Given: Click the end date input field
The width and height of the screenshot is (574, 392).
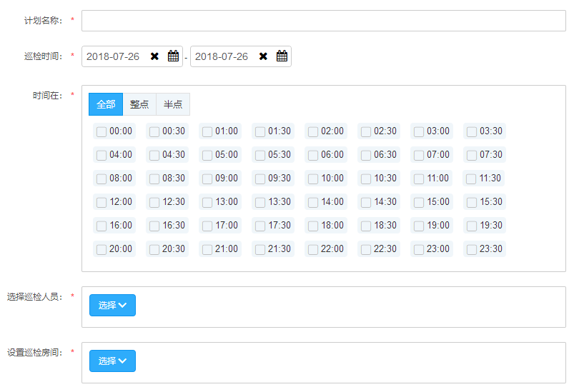Looking at the screenshot, I should [x=222, y=56].
